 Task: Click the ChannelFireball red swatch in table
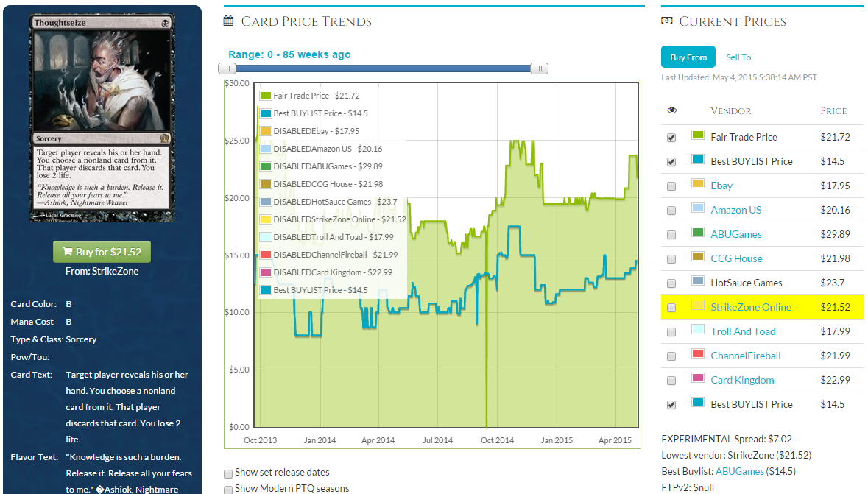697,353
